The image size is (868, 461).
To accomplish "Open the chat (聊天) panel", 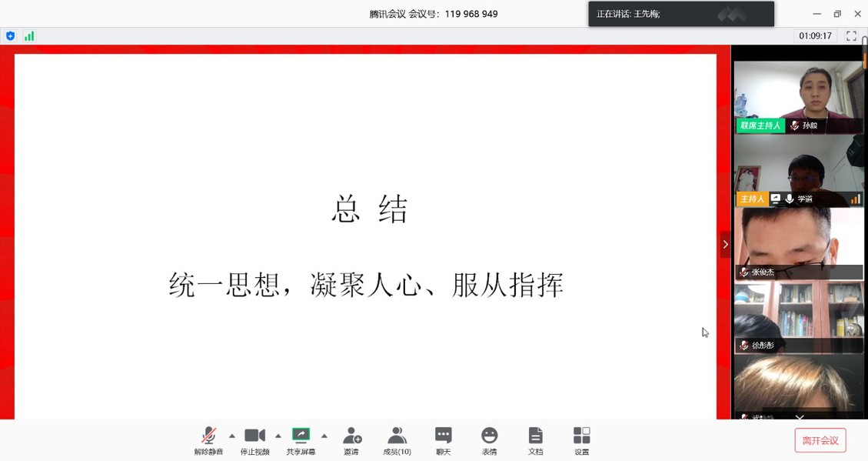I will click(x=443, y=441).
